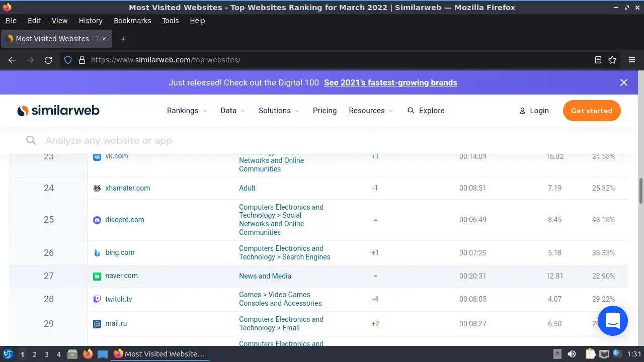644x362 pixels.
Task: Follow See 2021's fastest-growing brands link
Action: pyautogui.click(x=390, y=82)
